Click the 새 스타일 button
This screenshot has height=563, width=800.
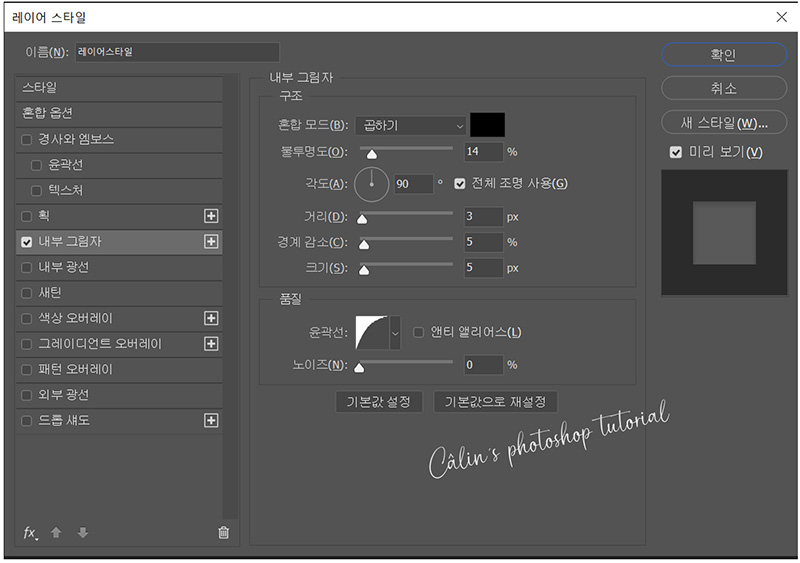[724, 123]
